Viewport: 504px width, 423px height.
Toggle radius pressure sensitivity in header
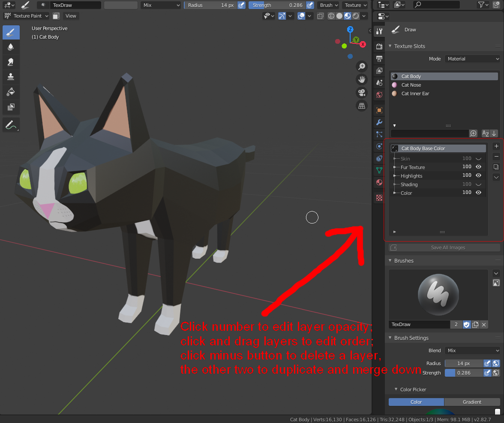coord(241,5)
